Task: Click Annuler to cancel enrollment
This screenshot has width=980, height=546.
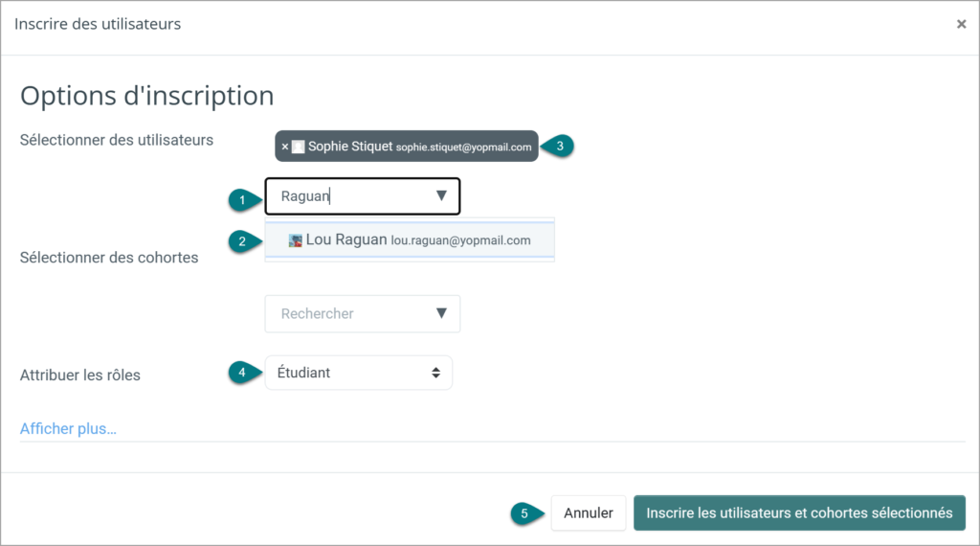Action: (x=589, y=512)
